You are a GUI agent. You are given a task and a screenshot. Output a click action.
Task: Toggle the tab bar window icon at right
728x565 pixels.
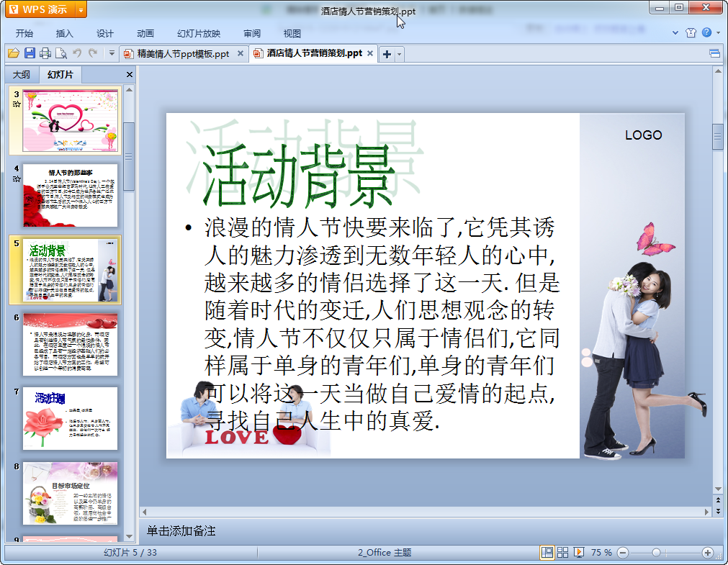[715, 53]
